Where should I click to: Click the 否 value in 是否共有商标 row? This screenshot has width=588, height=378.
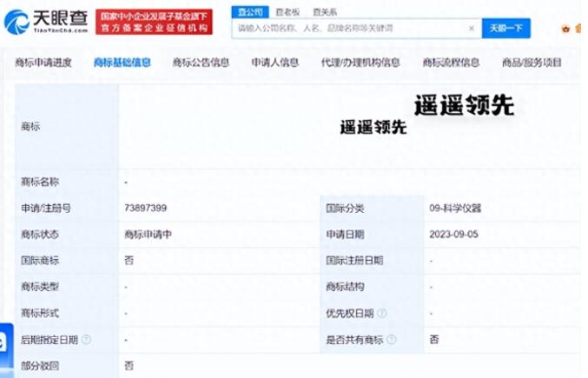click(x=434, y=340)
